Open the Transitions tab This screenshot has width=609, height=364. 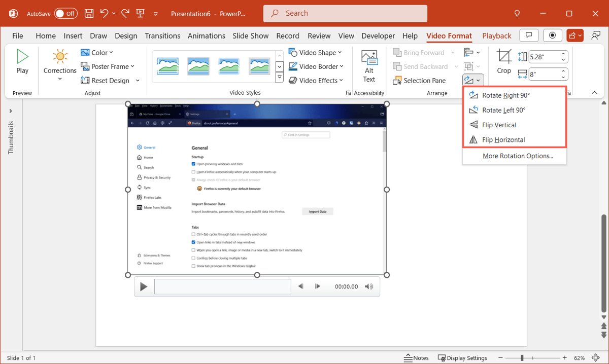pos(162,36)
